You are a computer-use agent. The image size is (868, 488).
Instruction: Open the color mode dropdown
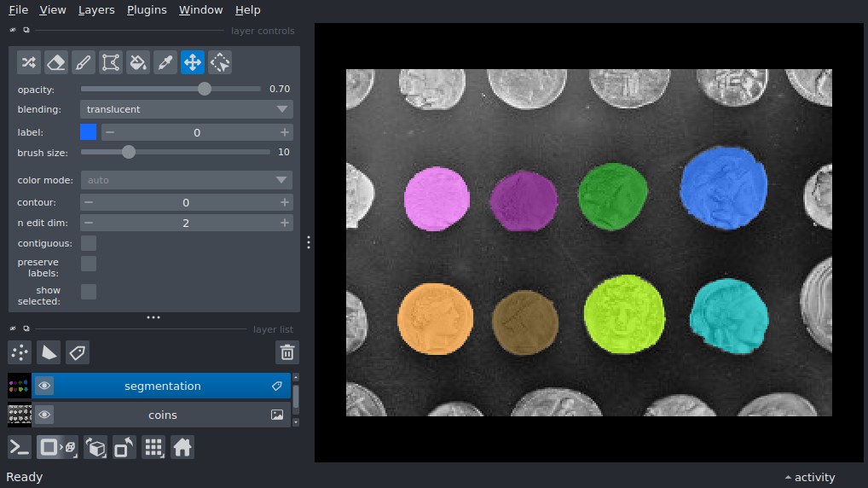187,180
